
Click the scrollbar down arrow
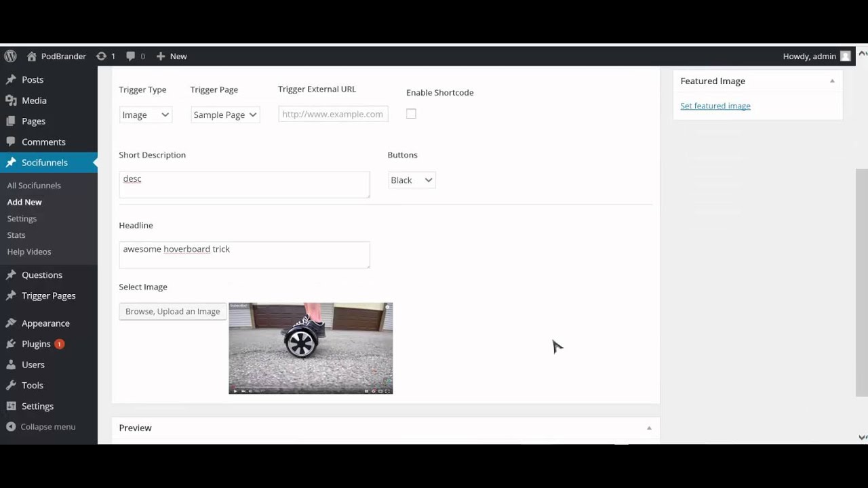point(862,438)
